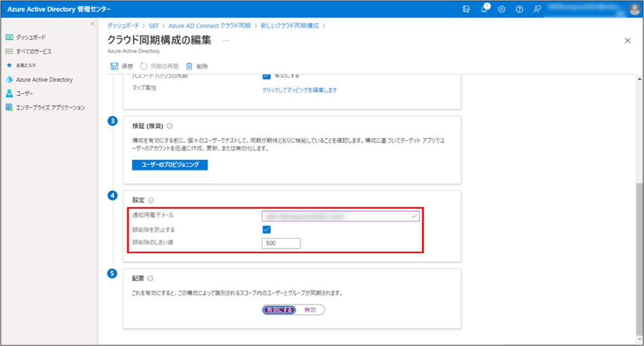
Task: Select 有効にする on the deployment toggle
Action: pyautogui.click(x=279, y=310)
